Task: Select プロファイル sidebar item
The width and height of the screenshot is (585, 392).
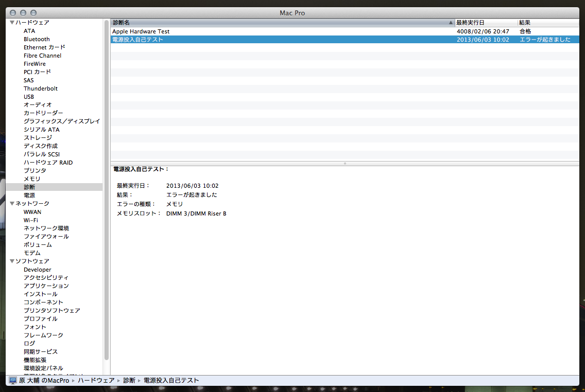Action: (40, 318)
